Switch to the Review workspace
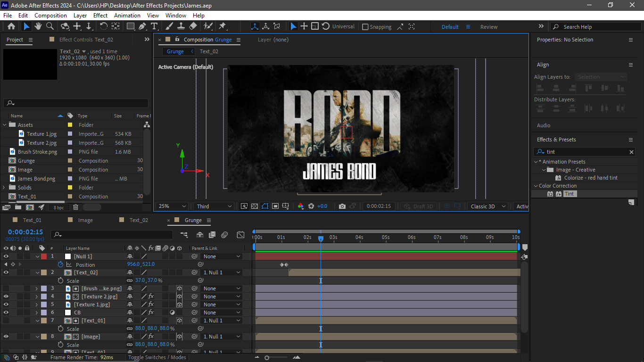 489,27
